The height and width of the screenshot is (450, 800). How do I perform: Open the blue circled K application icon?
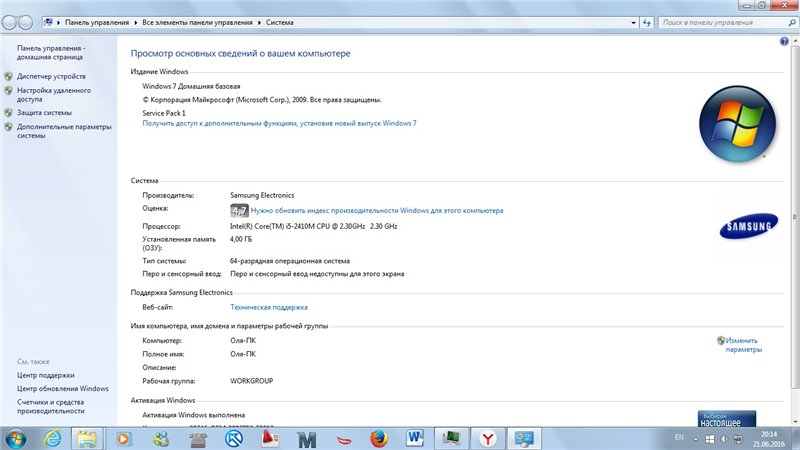pos(234,439)
